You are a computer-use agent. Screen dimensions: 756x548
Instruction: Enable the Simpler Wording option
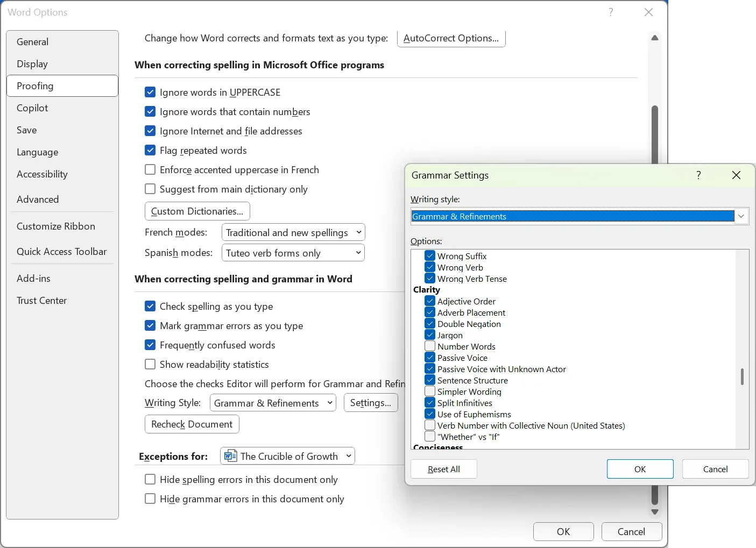tap(430, 392)
